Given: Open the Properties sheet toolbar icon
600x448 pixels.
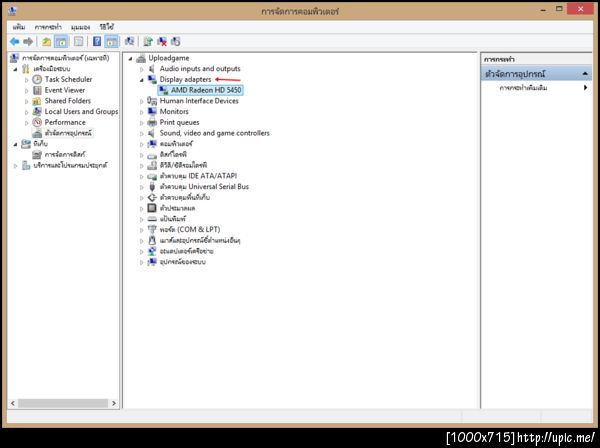Looking at the screenshot, I should 78,41.
